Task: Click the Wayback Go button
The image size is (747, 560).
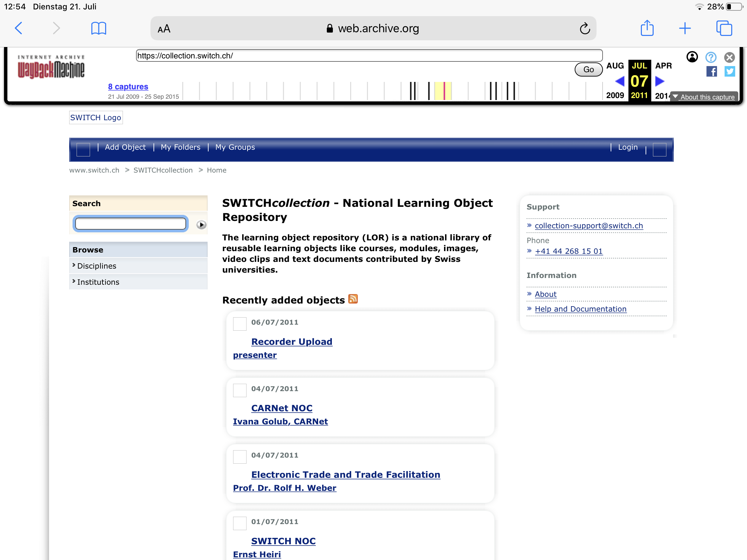Action: coord(588,69)
